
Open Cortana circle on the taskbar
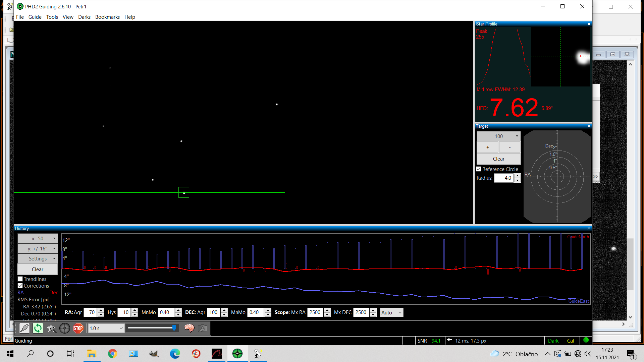click(50, 354)
